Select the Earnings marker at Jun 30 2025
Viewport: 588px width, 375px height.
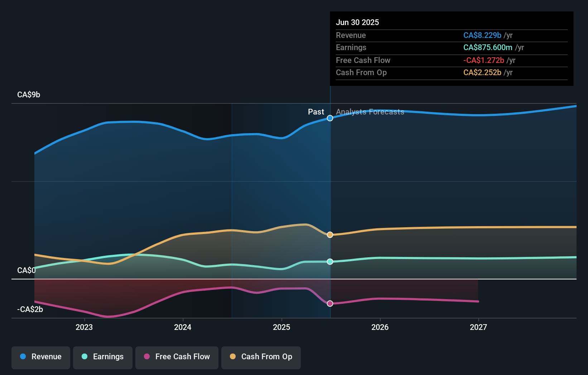330,262
